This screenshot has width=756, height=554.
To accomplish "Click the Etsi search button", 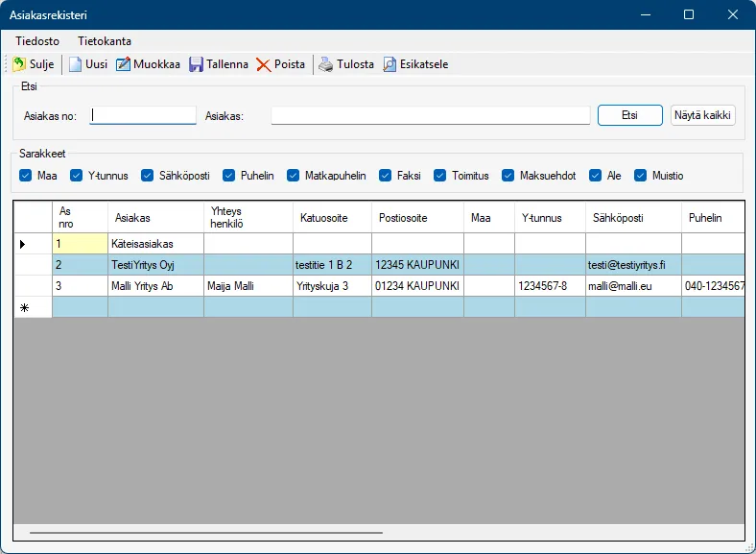I will (629, 115).
